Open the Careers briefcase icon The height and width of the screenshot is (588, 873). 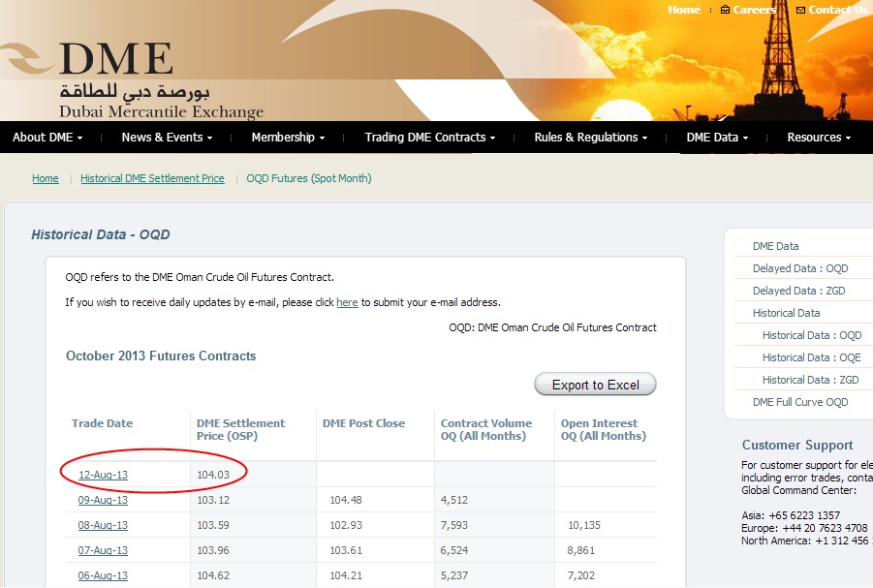(x=725, y=10)
